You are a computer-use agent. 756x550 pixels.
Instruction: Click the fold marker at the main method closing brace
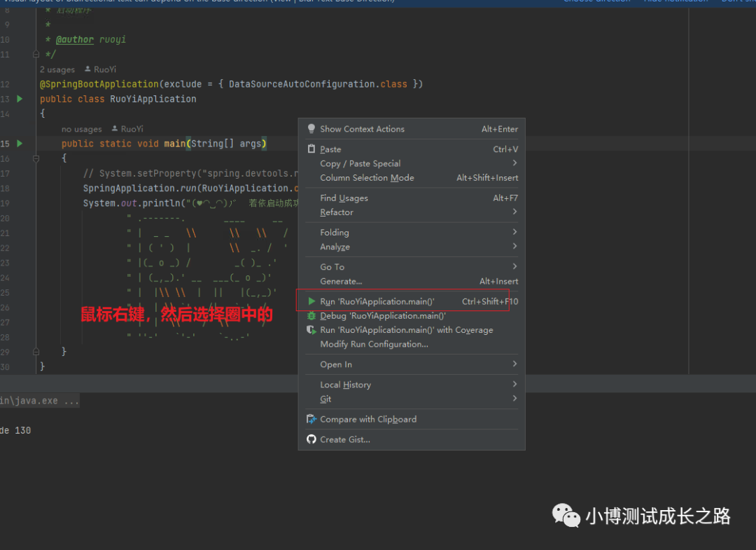coord(36,352)
